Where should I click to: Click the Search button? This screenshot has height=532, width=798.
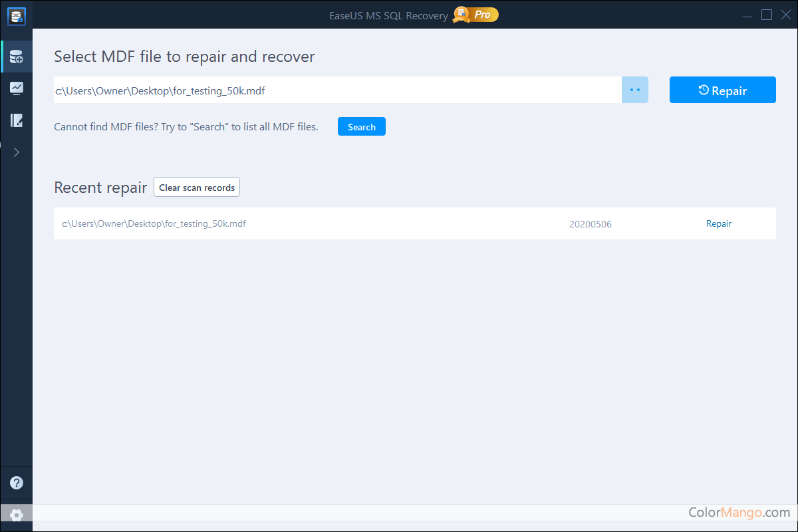click(x=362, y=127)
